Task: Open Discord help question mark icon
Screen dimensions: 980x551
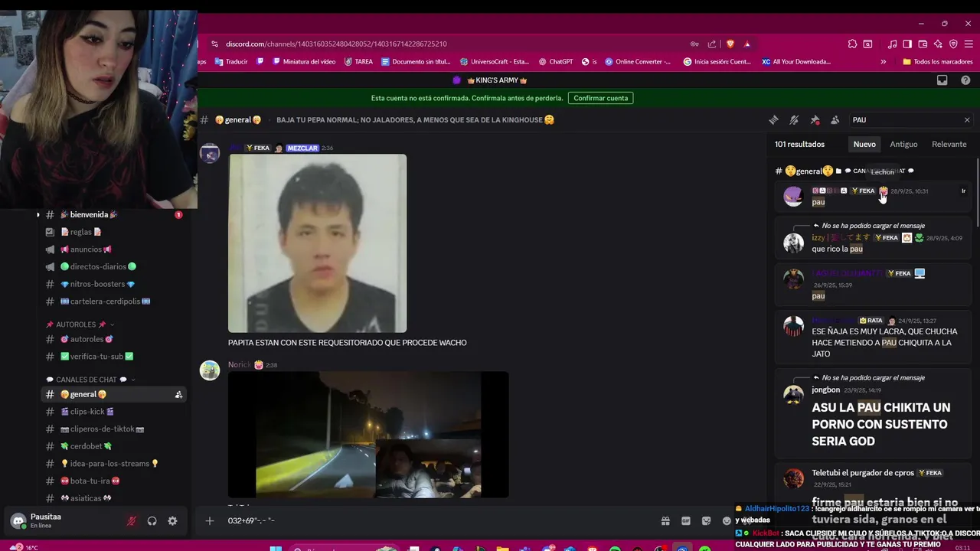Action: pos(965,80)
